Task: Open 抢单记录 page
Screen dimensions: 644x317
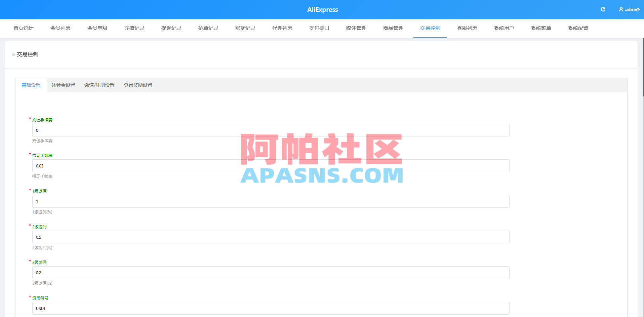Action: coord(208,28)
